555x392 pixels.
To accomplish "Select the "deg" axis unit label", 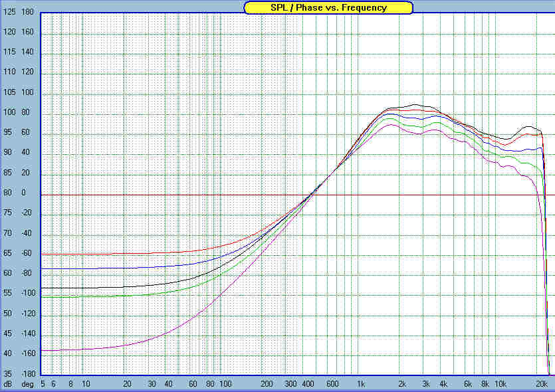I will click(28, 384).
